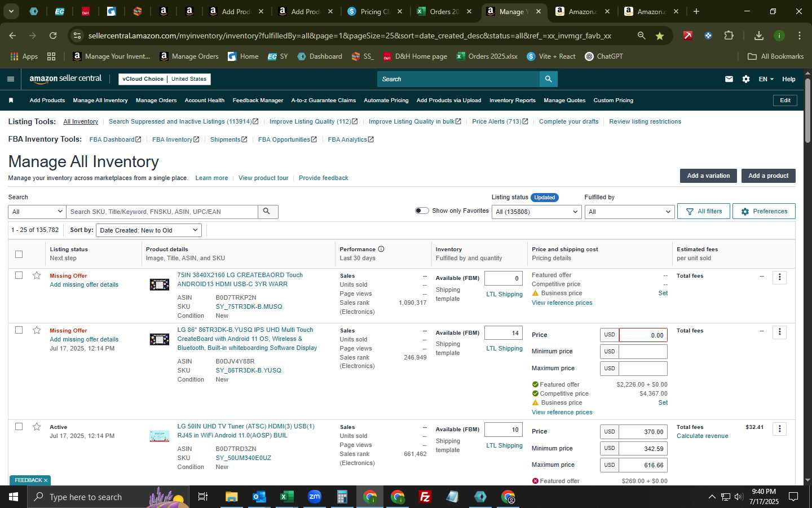
Task: Select checkbox for LG 50IN UHD TV row
Action: [x=19, y=427]
